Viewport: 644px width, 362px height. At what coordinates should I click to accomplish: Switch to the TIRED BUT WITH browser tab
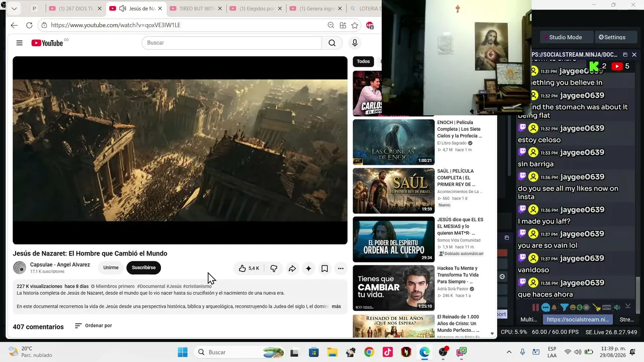[196, 9]
